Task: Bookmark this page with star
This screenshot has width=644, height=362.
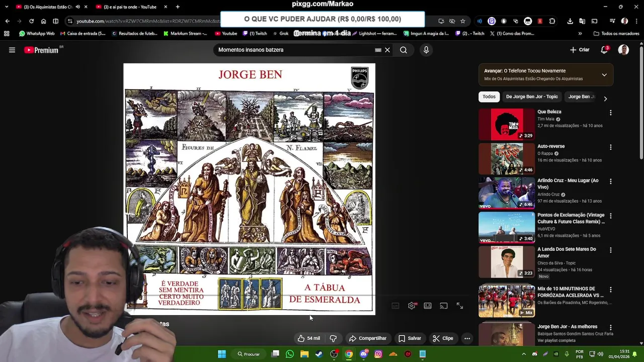Action: point(463,21)
